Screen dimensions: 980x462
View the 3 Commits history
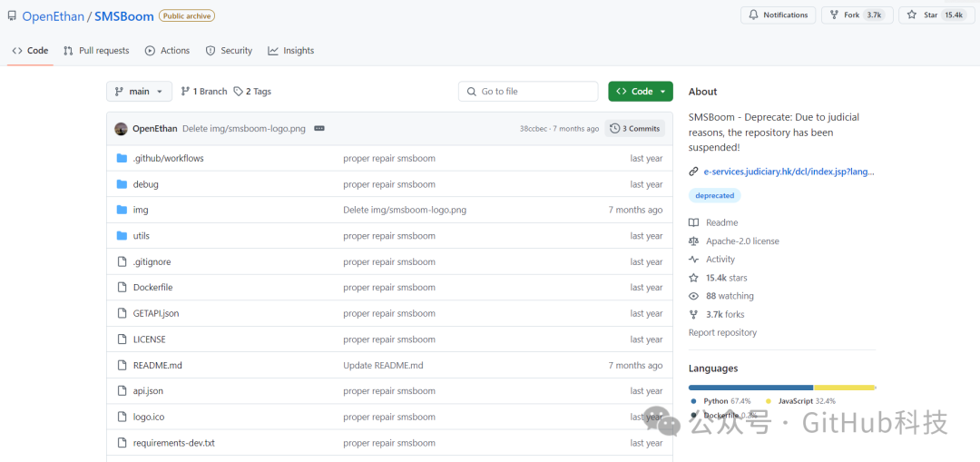pos(635,129)
